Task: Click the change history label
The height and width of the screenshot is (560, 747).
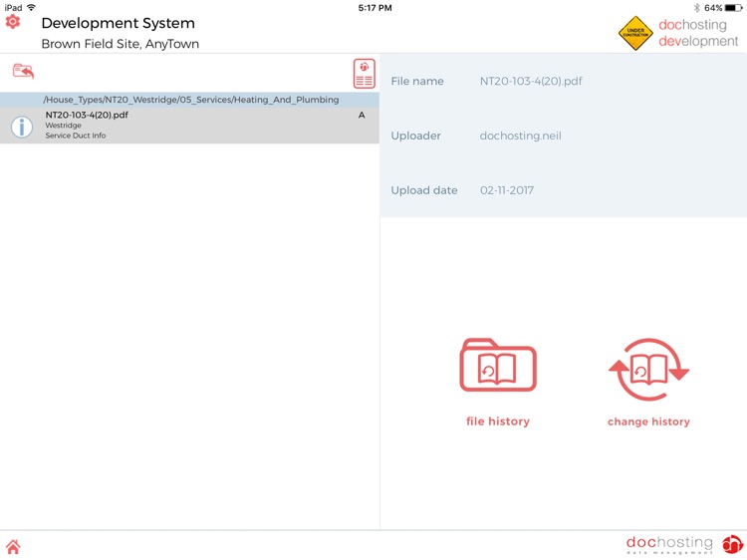Action: point(648,421)
